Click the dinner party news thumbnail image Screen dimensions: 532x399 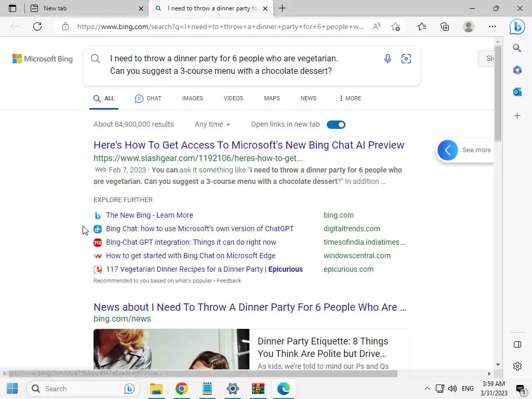pyautogui.click(x=171, y=349)
